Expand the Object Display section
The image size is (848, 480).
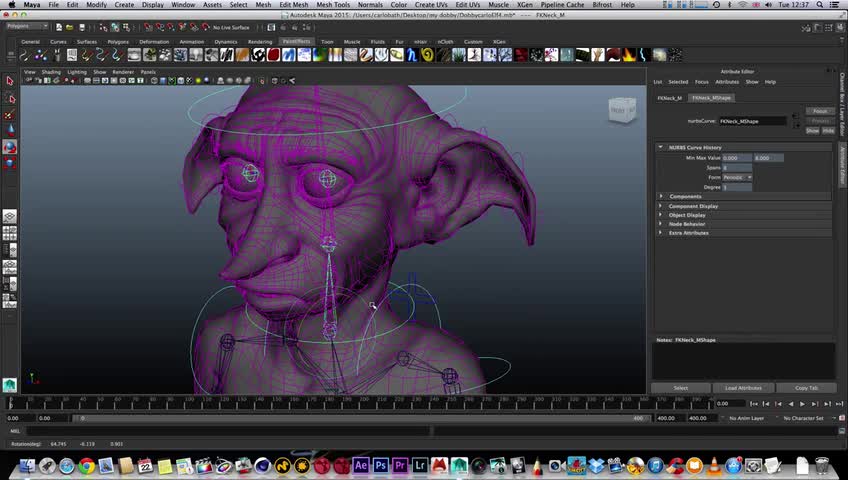(660, 215)
